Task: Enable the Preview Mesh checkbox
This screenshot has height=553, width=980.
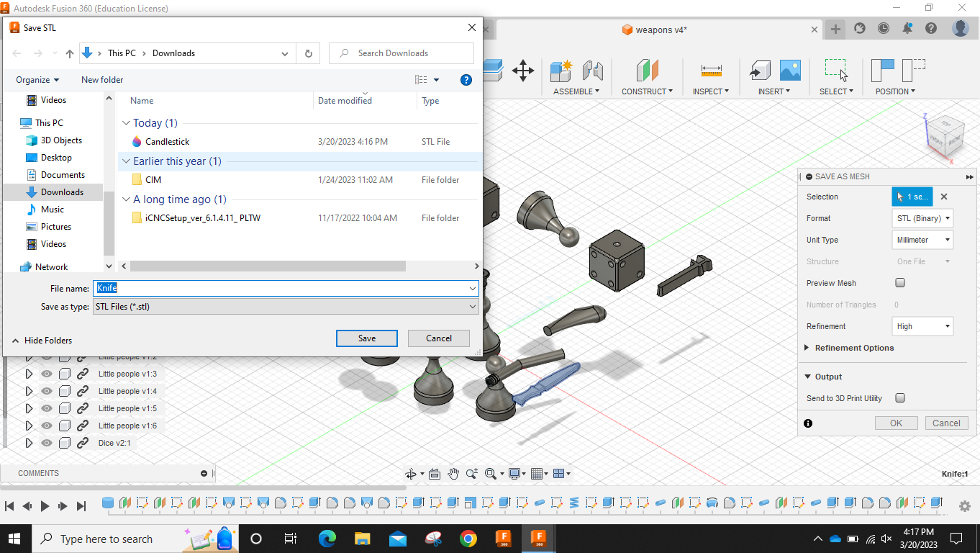Action: [x=900, y=282]
